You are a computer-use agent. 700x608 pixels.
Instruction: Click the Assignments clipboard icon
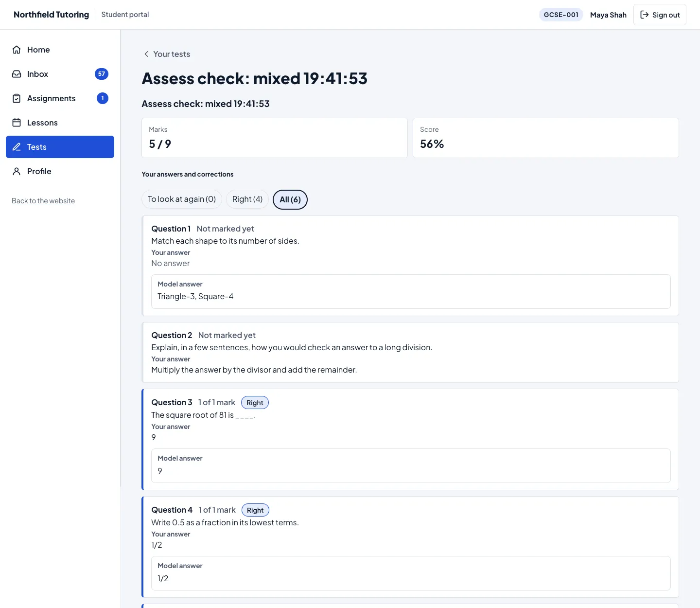(17, 98)
